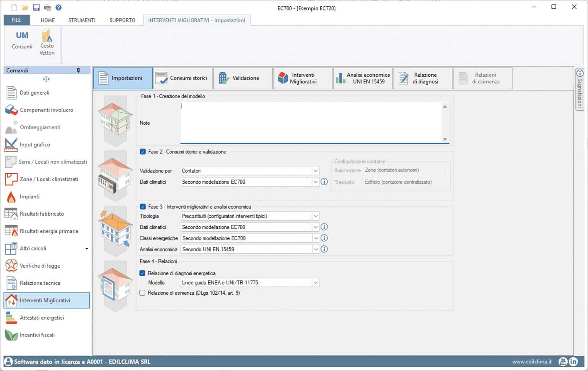
Task: Click the info icon next to Classi energetiche
Action: (x=324, y=238)
